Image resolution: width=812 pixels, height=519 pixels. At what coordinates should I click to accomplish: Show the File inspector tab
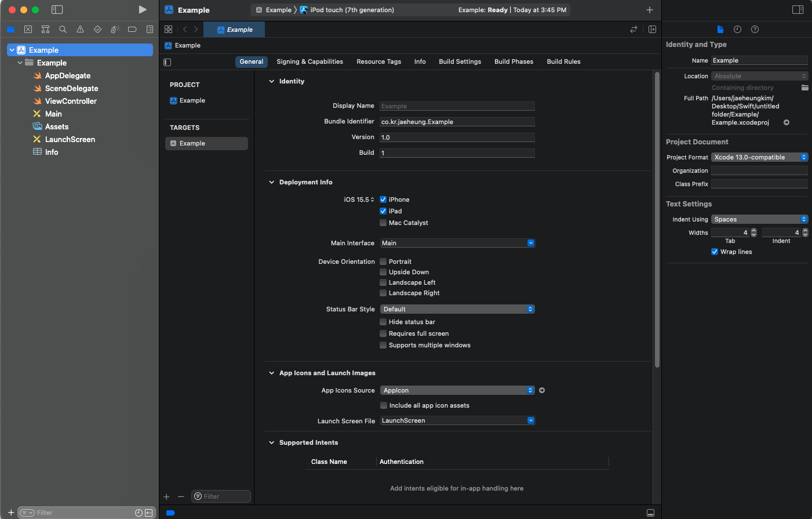pos(720,29)
